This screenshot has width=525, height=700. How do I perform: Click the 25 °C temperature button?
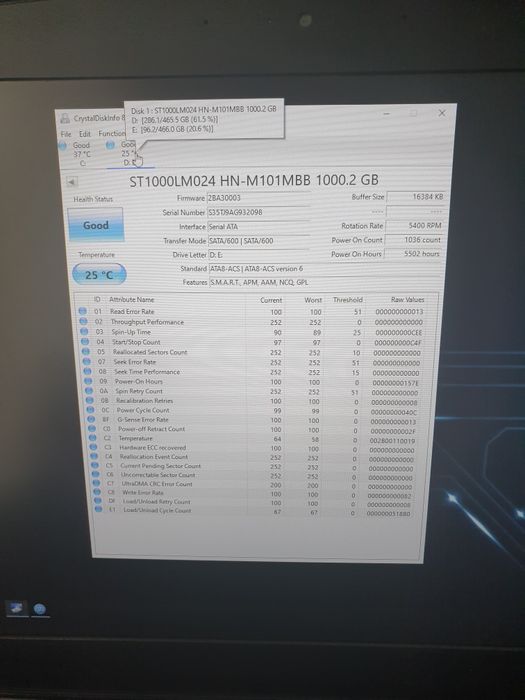pos(99,275)
